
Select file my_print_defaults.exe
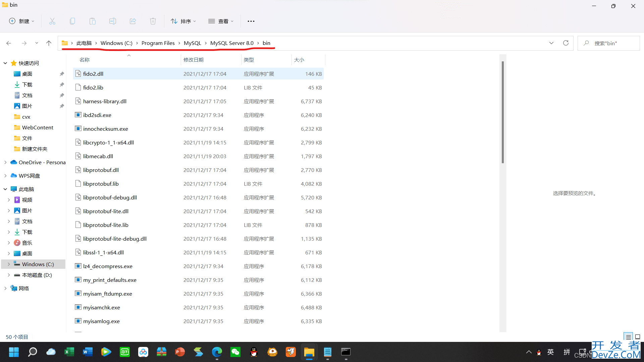tap(198, 280)
